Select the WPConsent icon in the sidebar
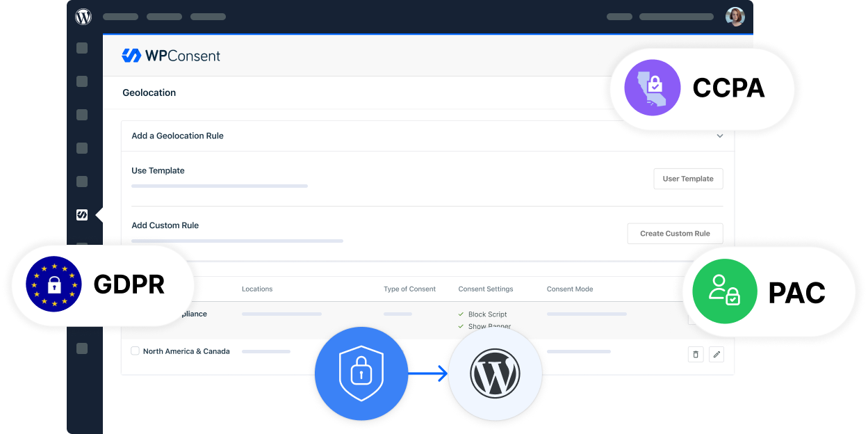The image size is (868, 434). [82, 215]
